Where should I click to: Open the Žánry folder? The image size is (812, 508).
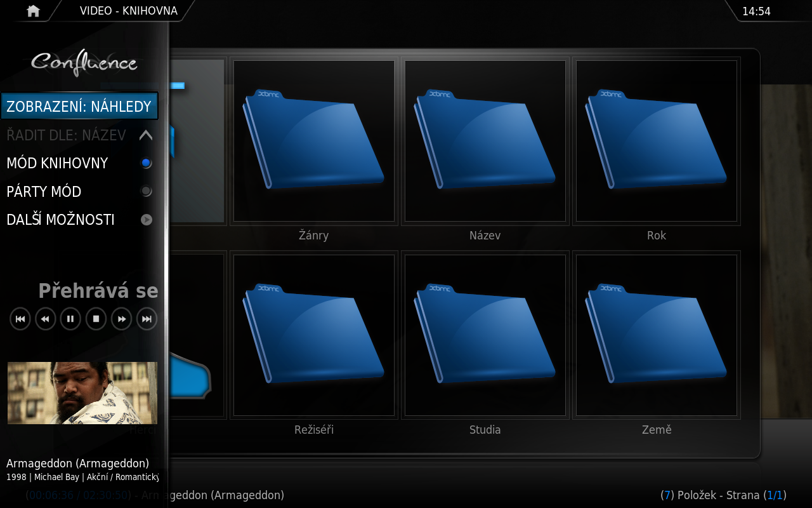[x=314, y=141]
